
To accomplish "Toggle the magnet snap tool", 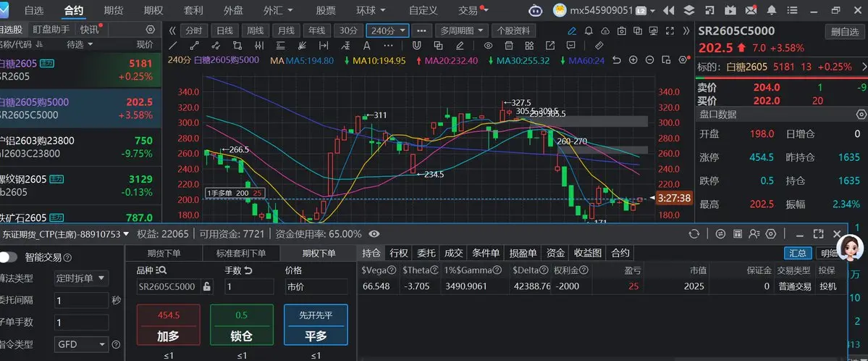I will [x=416, y=46].
